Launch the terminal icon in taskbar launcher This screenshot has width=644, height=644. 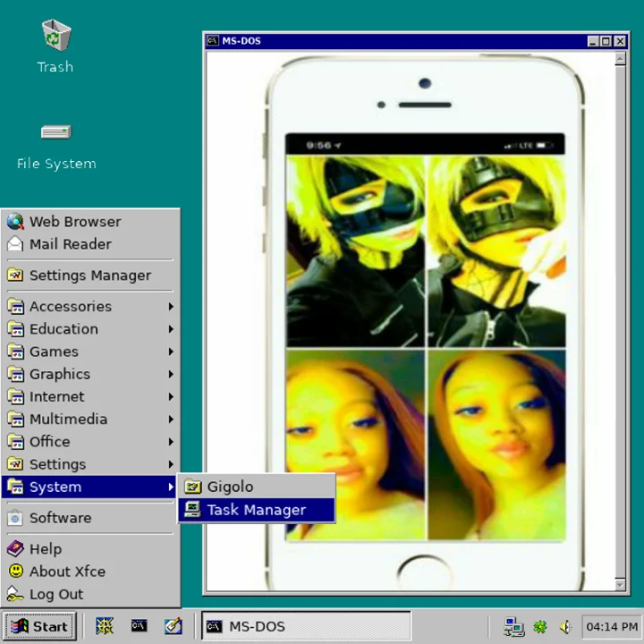coord(139,626)
